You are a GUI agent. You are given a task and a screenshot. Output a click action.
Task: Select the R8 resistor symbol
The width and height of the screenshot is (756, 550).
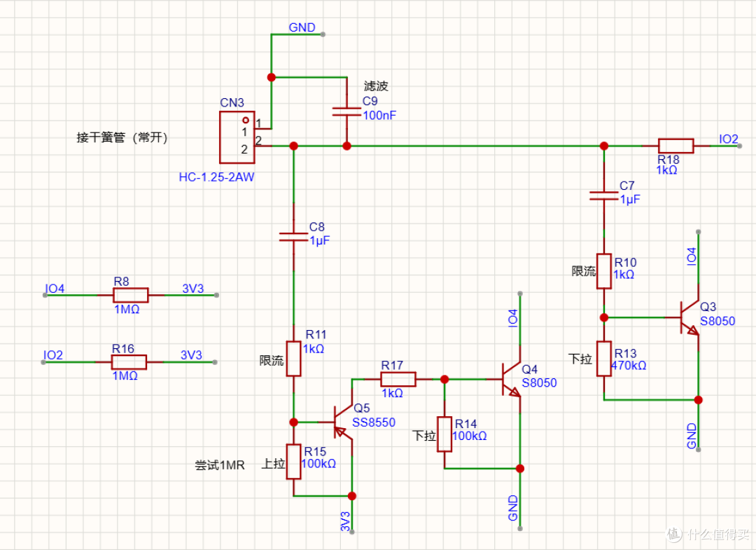tap(131, 295)
